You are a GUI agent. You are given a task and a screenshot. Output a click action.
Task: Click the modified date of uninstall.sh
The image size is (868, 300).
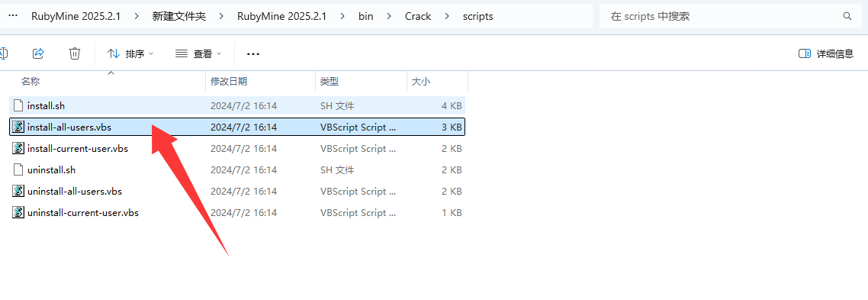click(x=243, y=169)
